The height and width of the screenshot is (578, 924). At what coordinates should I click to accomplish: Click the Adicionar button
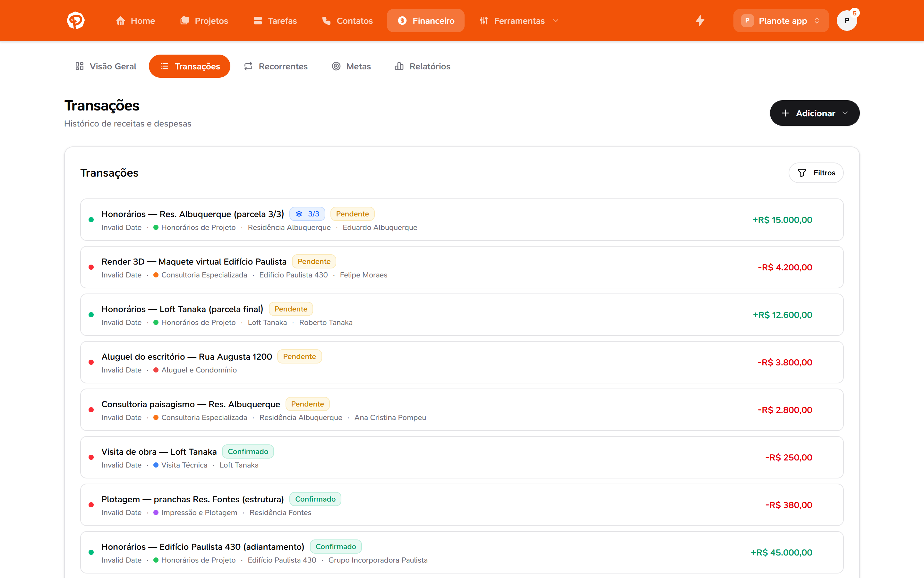click(x=814, y=113)
